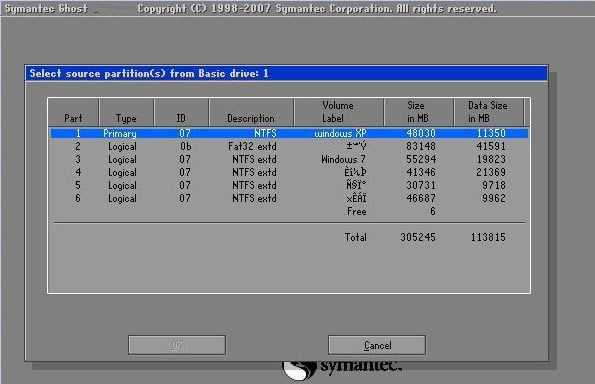Click the Volume Label column header
Screen dimensions: 595x384
[x=338, y=112]
